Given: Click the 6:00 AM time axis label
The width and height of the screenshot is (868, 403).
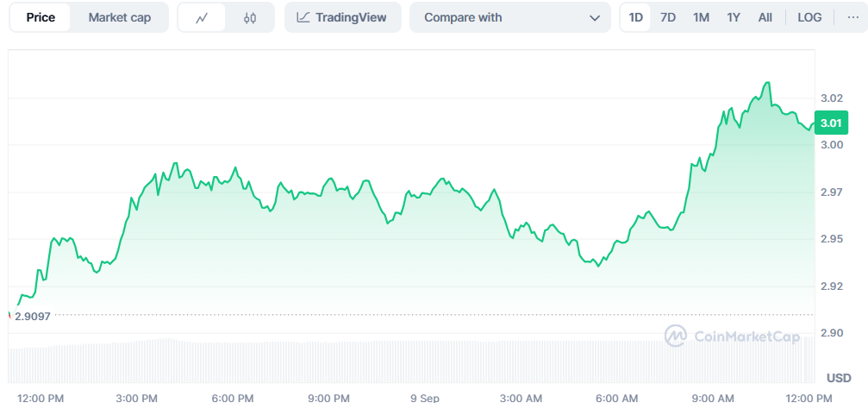Looking at the screenshot, I should pos(615,397).
